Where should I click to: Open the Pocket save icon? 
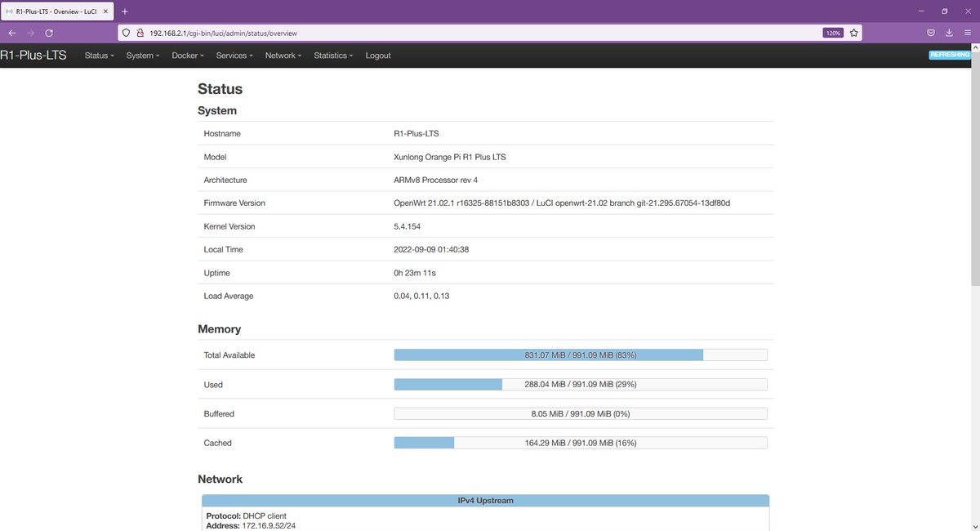(930, 33)
